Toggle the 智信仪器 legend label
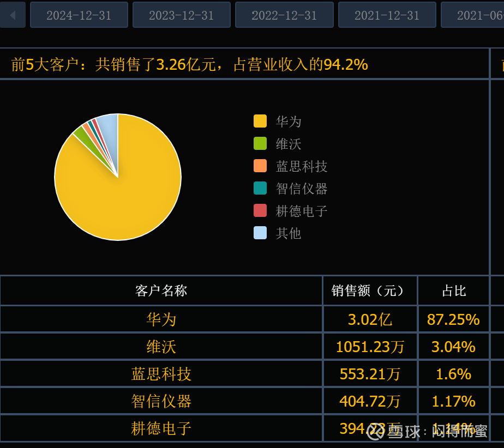Screen dimensions: 504x448 tap(302, 189)
